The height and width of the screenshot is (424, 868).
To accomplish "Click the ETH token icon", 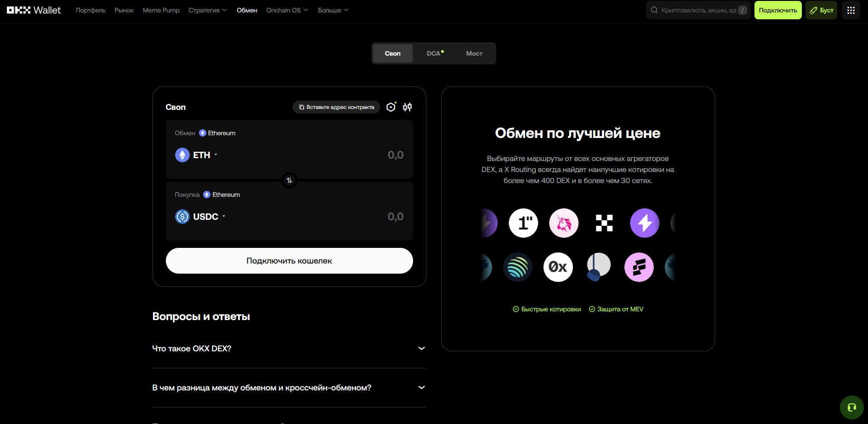I will point(182,155).
